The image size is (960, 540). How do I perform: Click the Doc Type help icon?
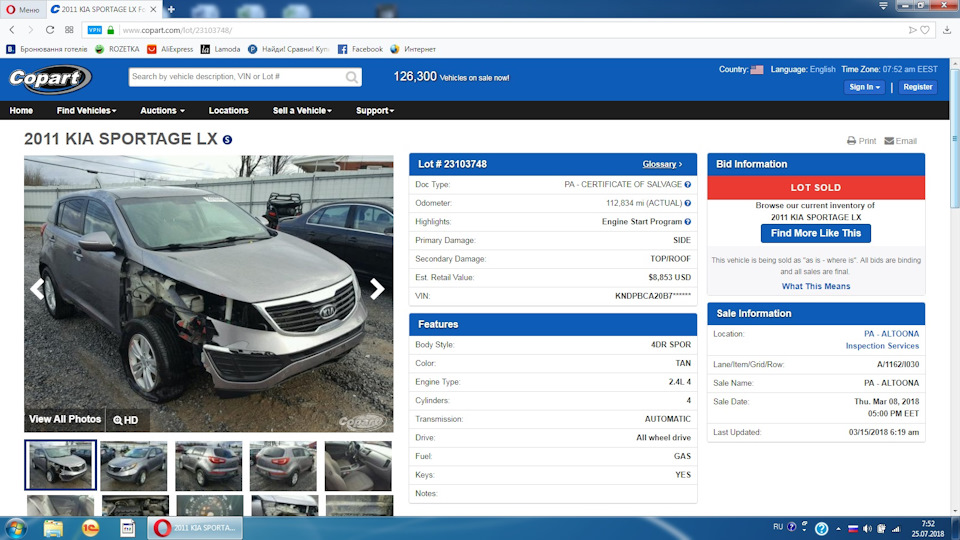pos(688,184)
